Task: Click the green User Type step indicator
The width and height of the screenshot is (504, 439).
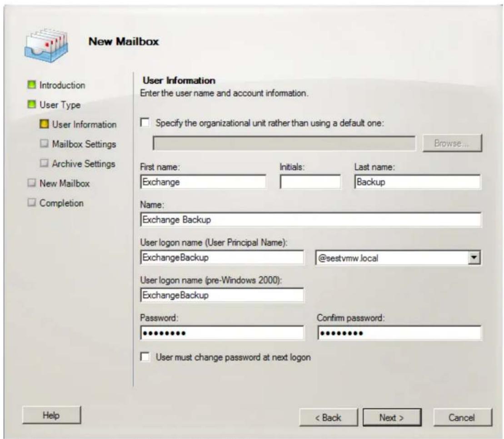Action: (x=31, y=105)
